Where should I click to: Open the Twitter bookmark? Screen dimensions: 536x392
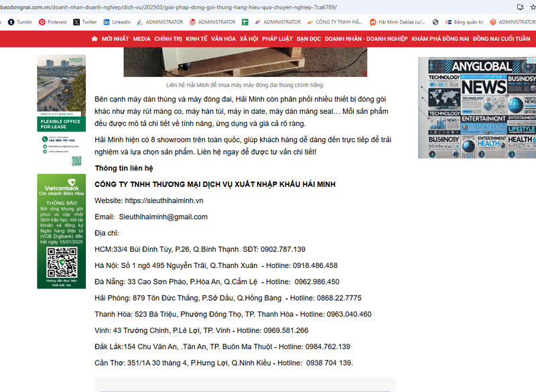85,22
